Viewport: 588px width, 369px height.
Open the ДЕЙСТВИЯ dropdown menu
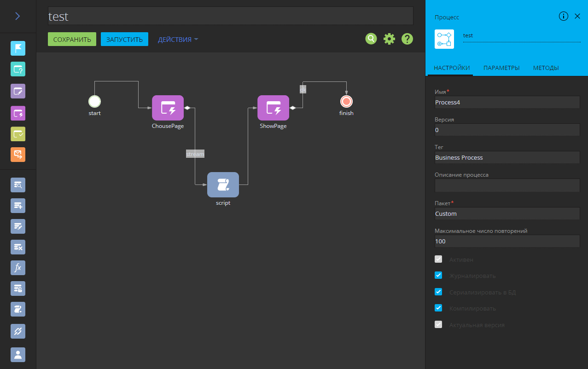point(178,40)
